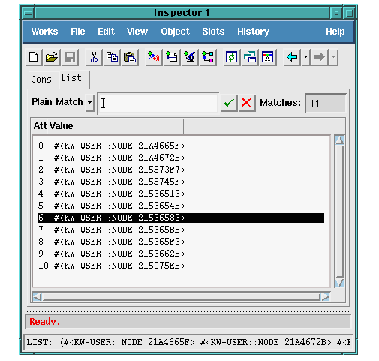
Task: Expand the forward history dropdown arrow
Action: click(333, 57)
